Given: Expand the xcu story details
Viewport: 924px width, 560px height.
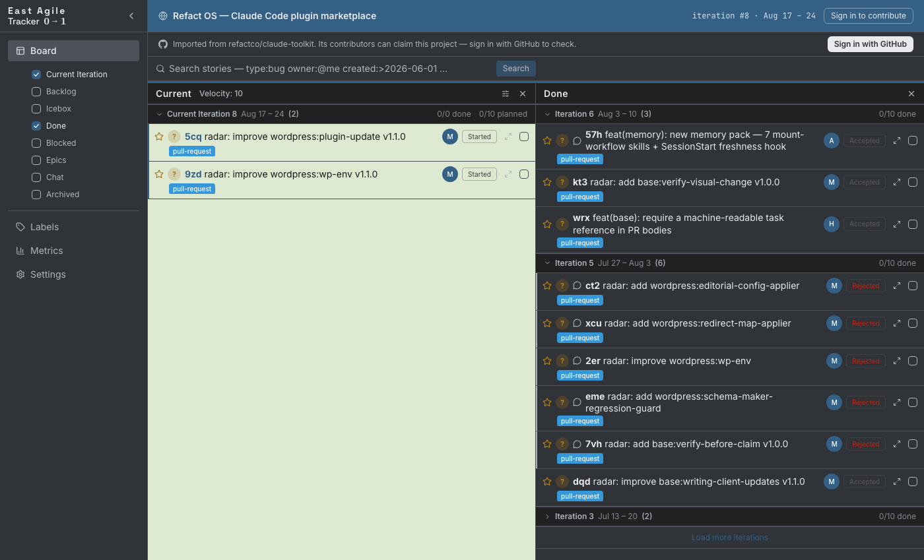Looking at the screenshot, I should click(897, 323).
